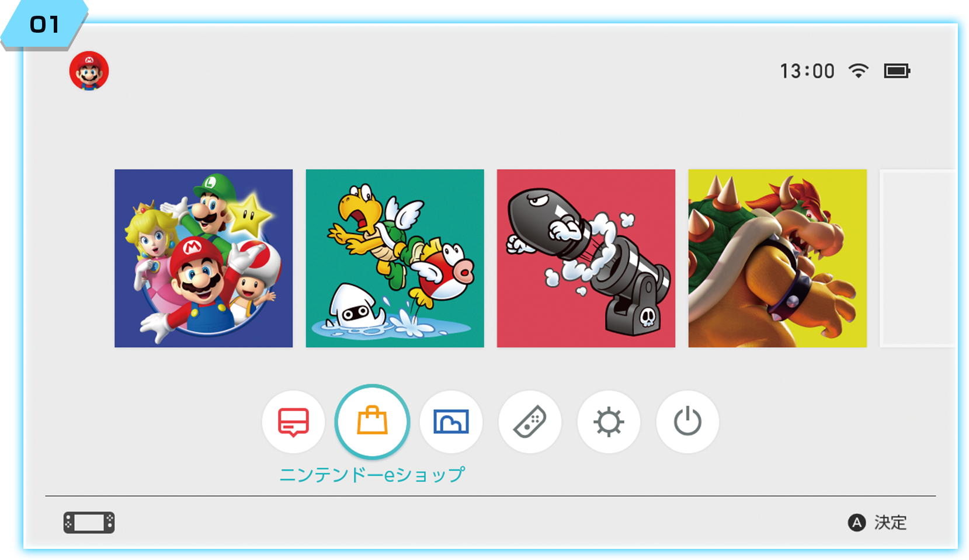The image size is (969, 560).
Task: Select the teal Koopa Paratroopa game tile
Action: [395, 258]
